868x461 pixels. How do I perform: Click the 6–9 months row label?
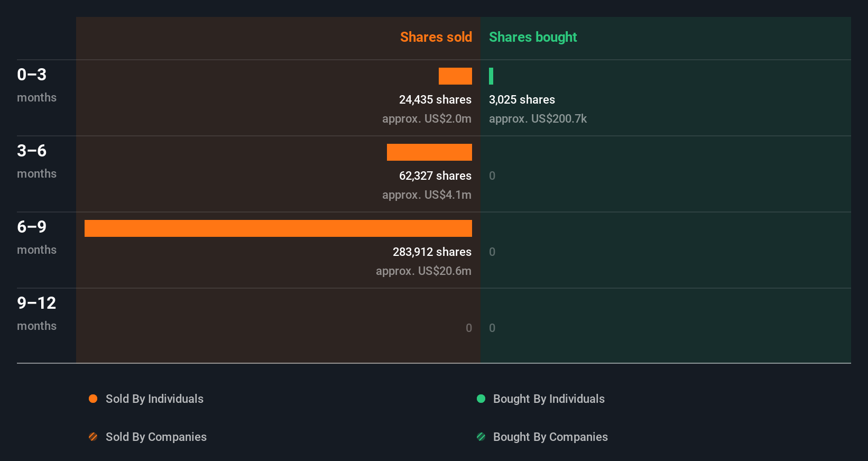36,237
